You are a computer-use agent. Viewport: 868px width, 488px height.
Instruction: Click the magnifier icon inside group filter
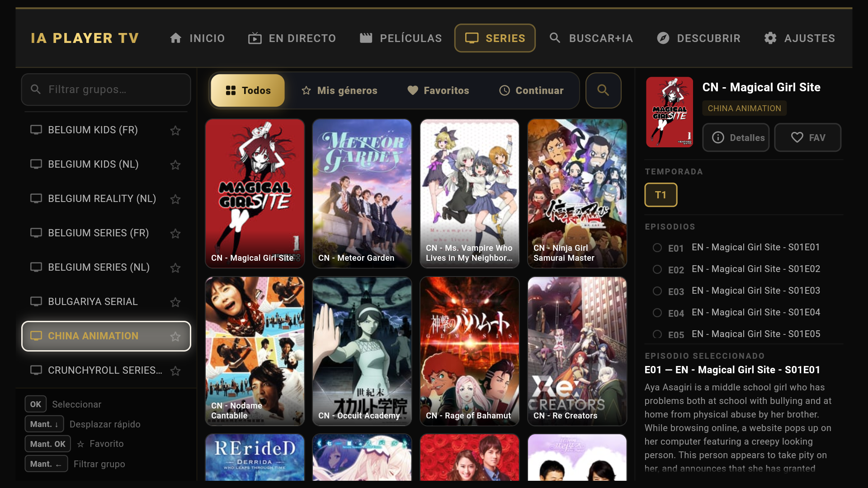(x=36, y=89)
